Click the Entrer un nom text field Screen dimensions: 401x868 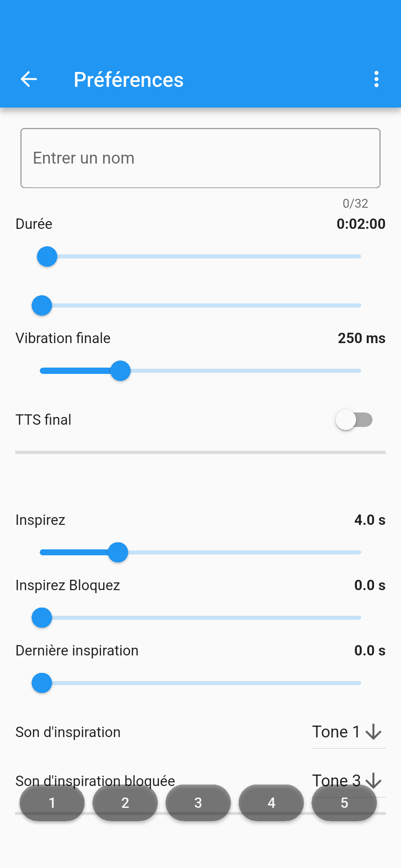tap(200, 158)
